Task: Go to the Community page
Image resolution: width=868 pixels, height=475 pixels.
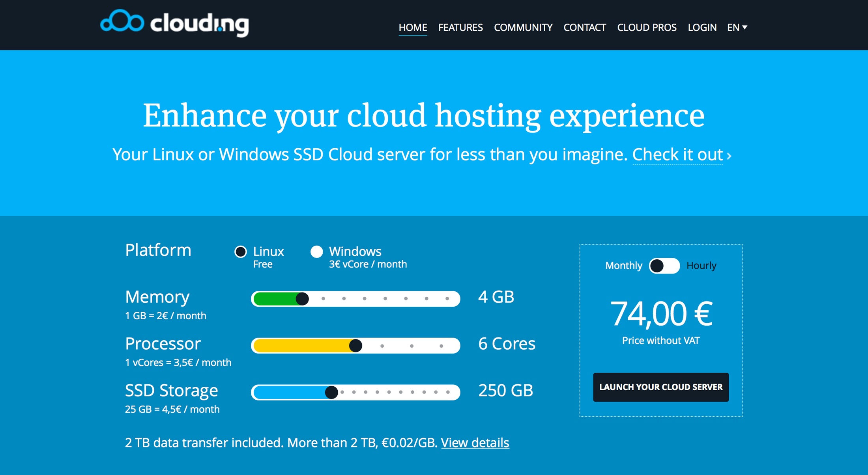Action: pos(523,27)
